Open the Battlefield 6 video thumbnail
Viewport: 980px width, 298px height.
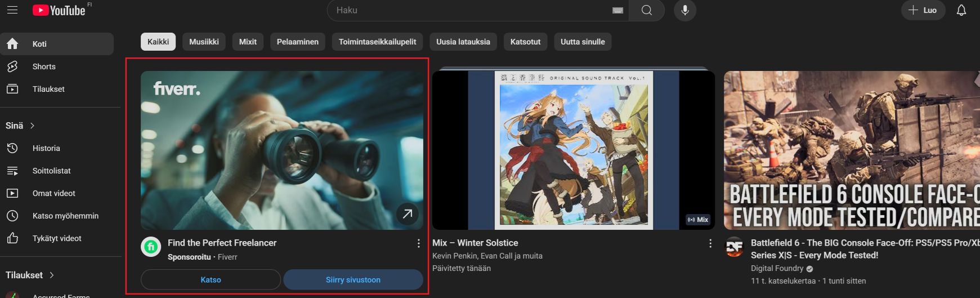852,150
